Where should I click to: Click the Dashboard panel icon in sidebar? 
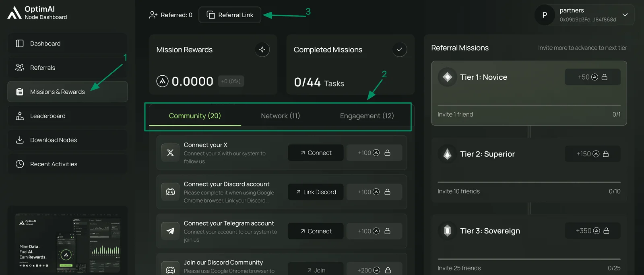[x=20, y=43]
